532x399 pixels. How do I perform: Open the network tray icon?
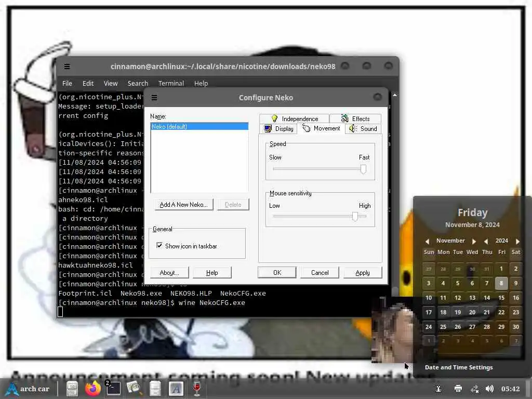coord(475,389)
